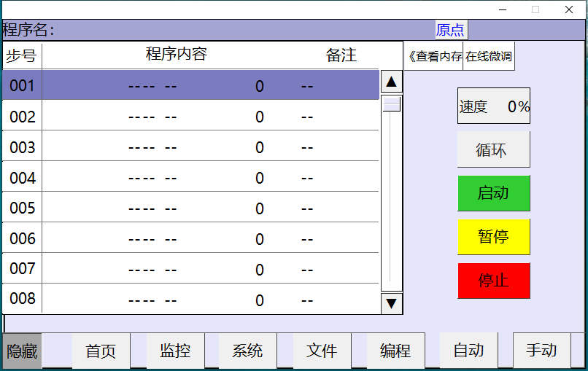Select the 手动 manual mode tab
Image resolution: width=588 pixels, height=371 pixels.
pyautogui.click(x=542, y=351)
